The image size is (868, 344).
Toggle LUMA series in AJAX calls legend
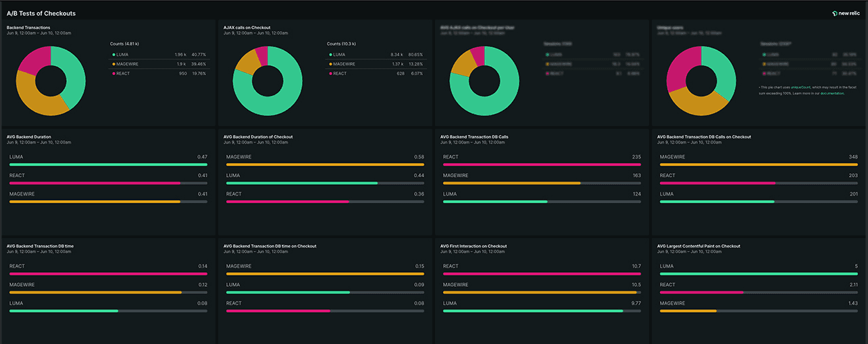point(341,55)
